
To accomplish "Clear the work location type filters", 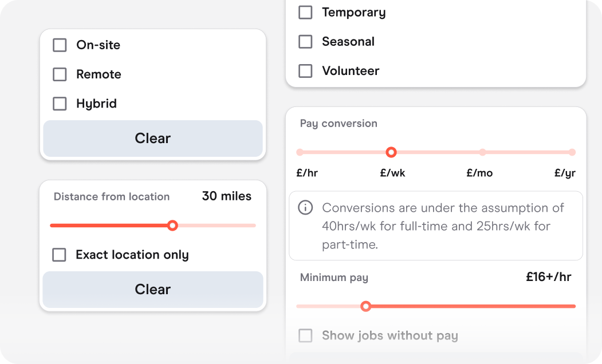I will pyautogui.click(x=152, y=139).
